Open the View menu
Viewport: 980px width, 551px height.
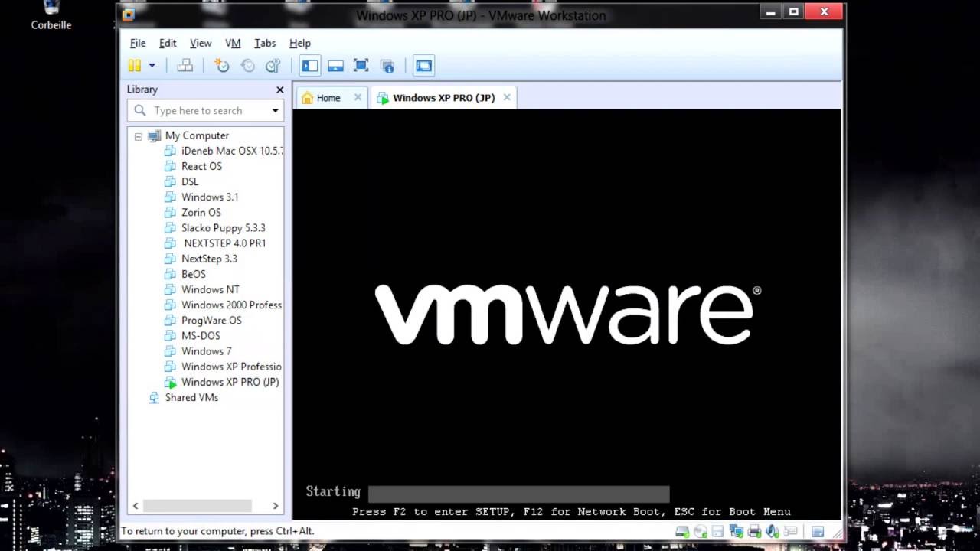201,43
